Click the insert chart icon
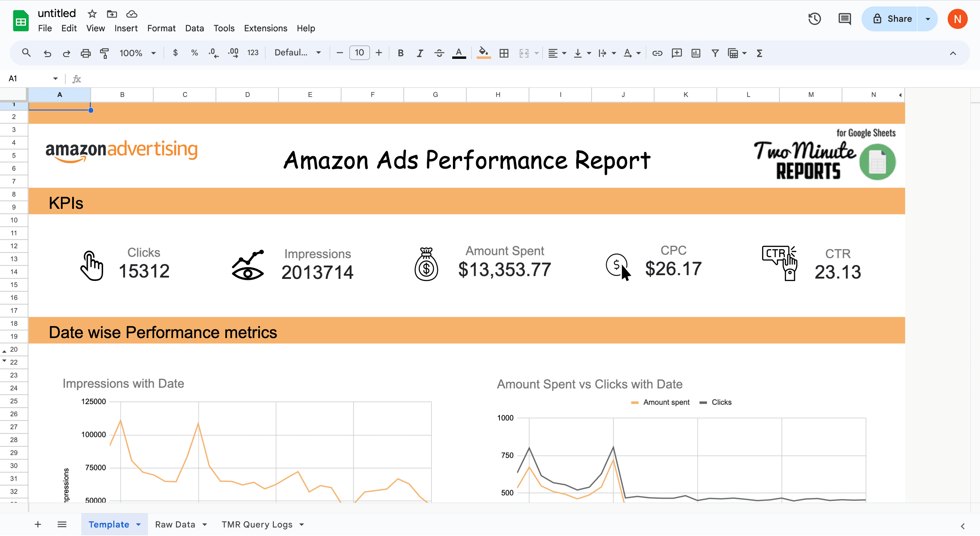Image resolution: width=980 pixels, height=536 pixels. point(696,53)
